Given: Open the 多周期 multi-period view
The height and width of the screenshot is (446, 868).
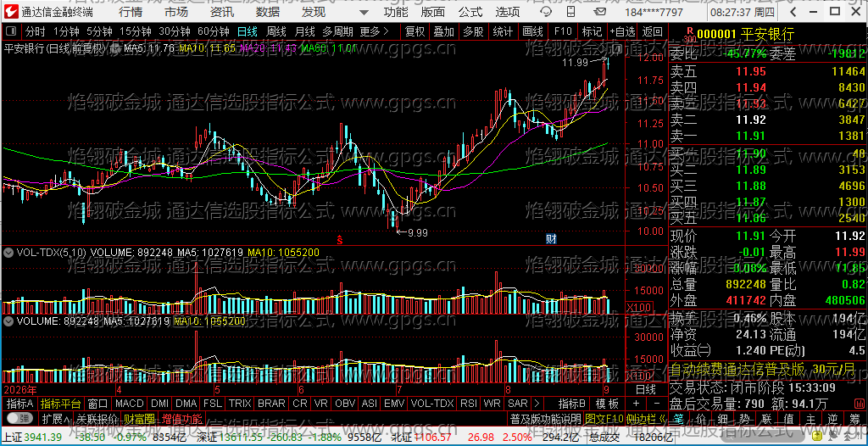Looking at the screenshot, I should pos(337,31).
